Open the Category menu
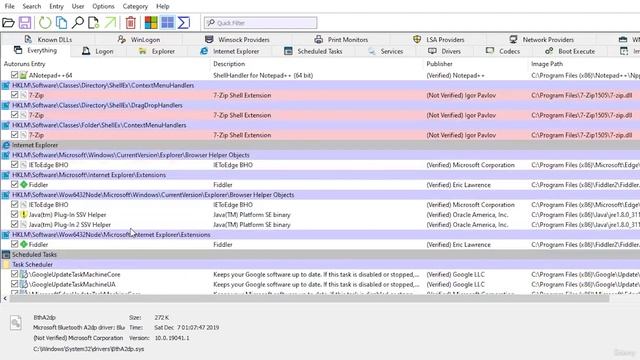This screenshot has height=360, width=640. click(135, 6)
